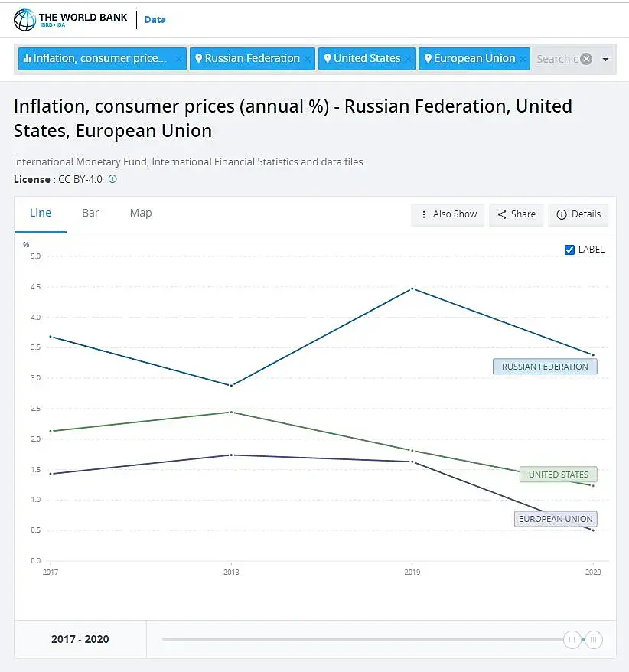Image resolution: width=629 pixels, height=672 pixels.
Task: Expand the search bar dropdown arrow
Action: (x=606, y=60)
